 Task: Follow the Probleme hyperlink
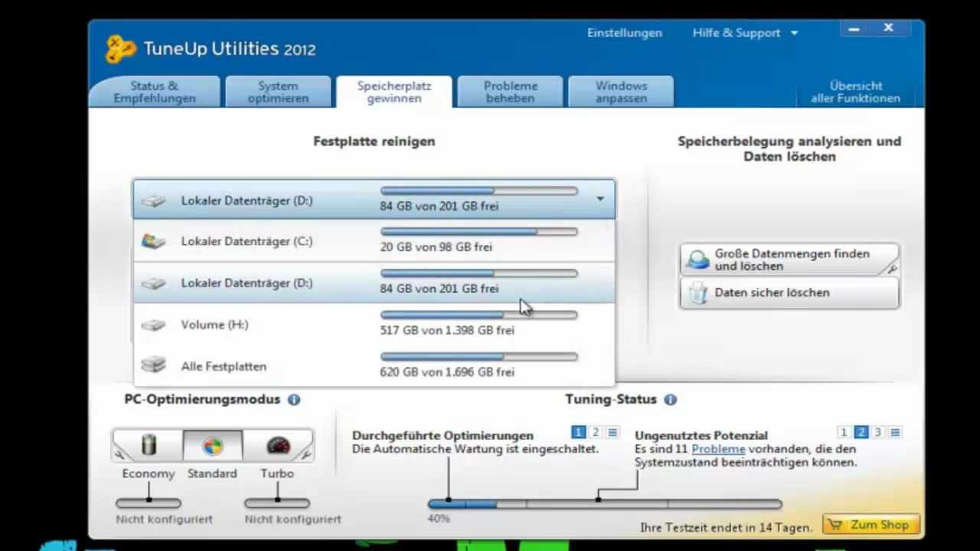[718, 449]
